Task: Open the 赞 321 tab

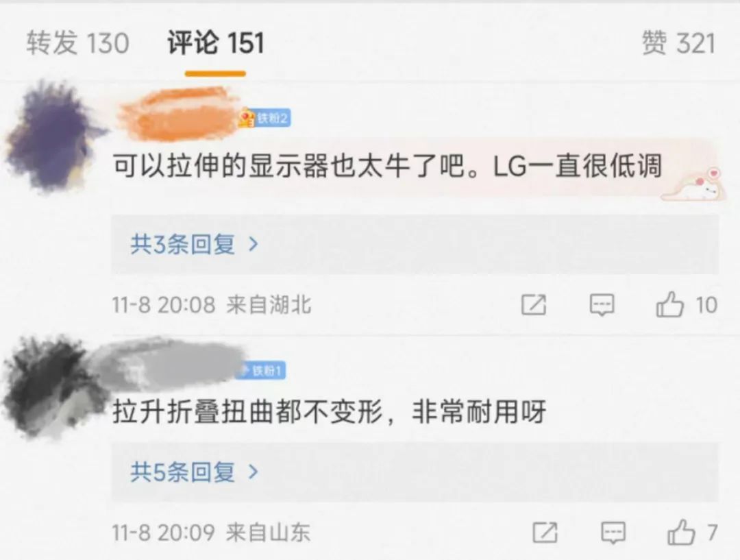Action: 678,43
